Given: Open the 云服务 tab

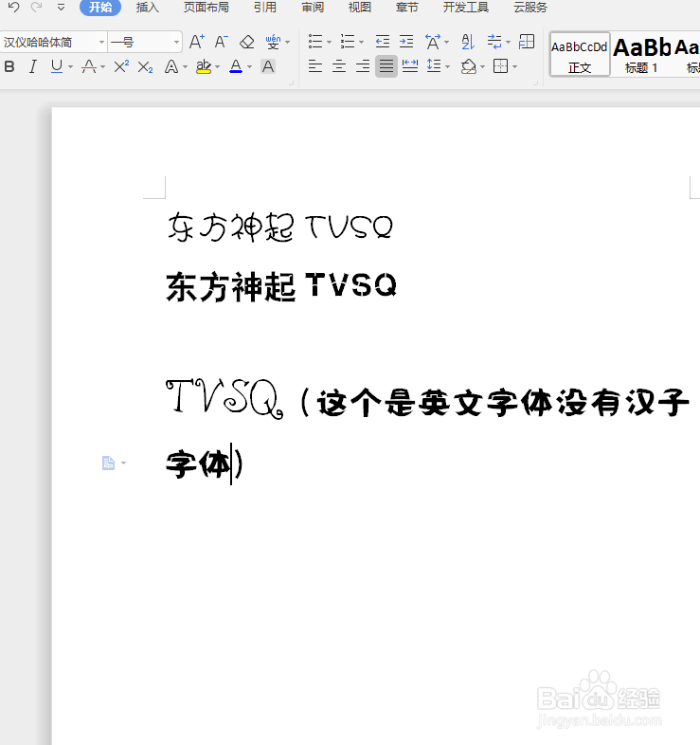Looking at the screenshot, I should coord(530,8).
